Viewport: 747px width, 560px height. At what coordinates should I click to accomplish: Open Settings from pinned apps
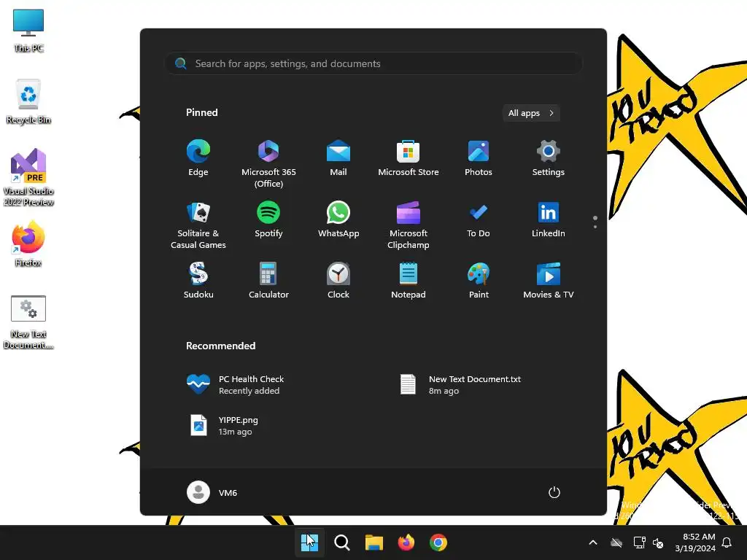(x=549, y=158)
